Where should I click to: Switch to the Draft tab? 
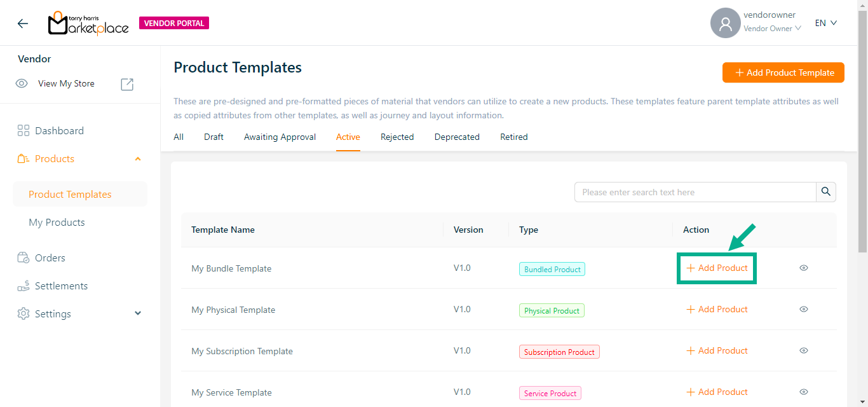click(214, 137)
